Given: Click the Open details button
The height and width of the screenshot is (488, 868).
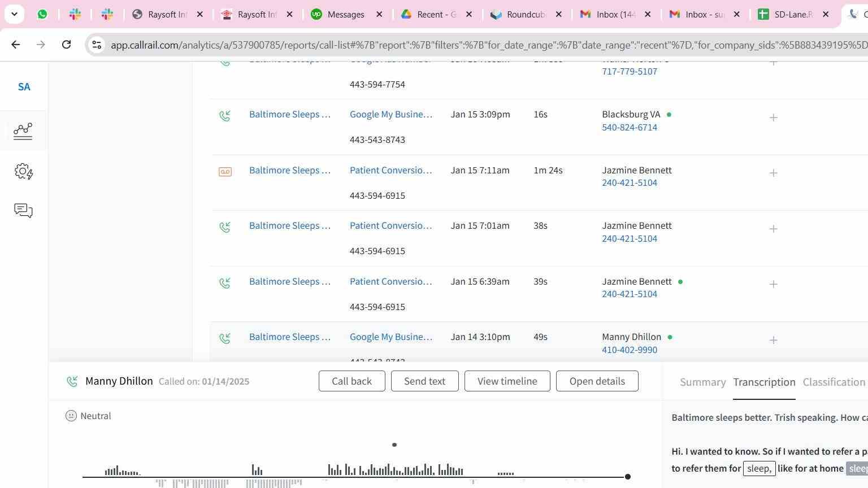Looking at the screenshot, I should [597, 381].
